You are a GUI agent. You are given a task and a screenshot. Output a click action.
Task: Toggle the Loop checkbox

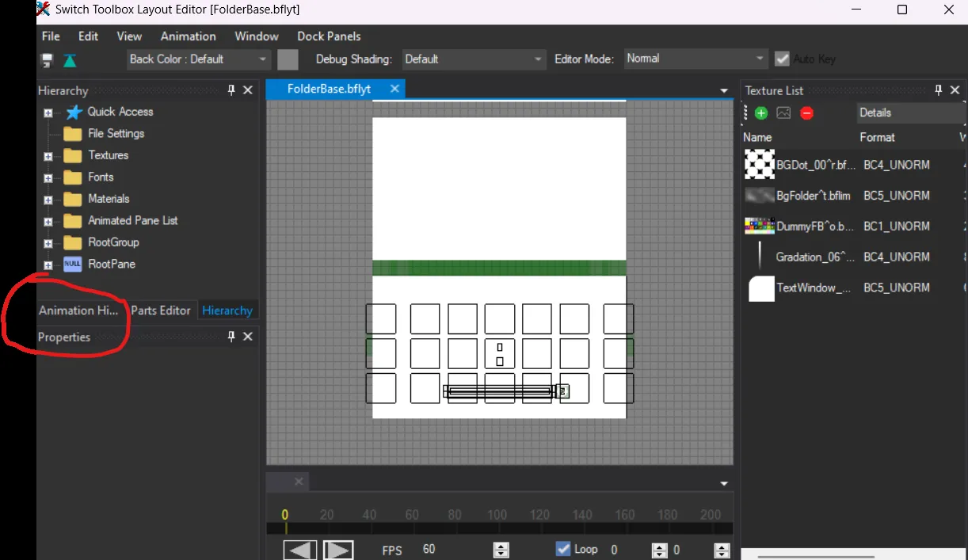563,549
